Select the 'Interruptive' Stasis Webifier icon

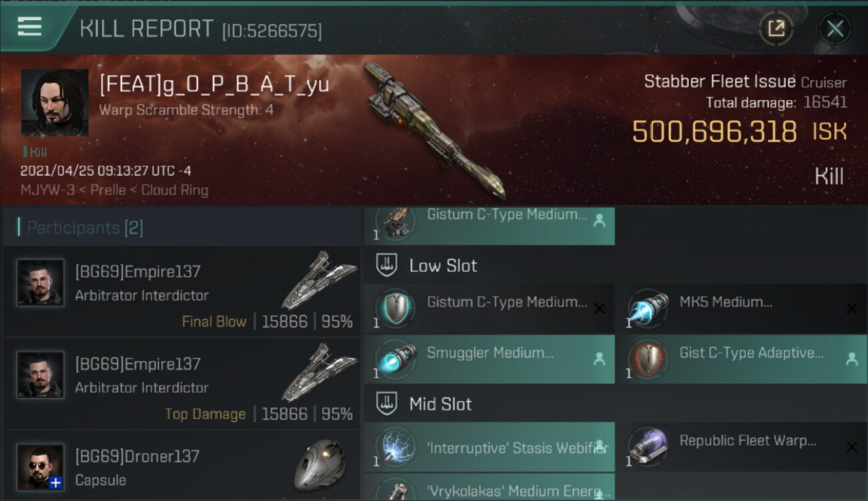tap(395, 447)
